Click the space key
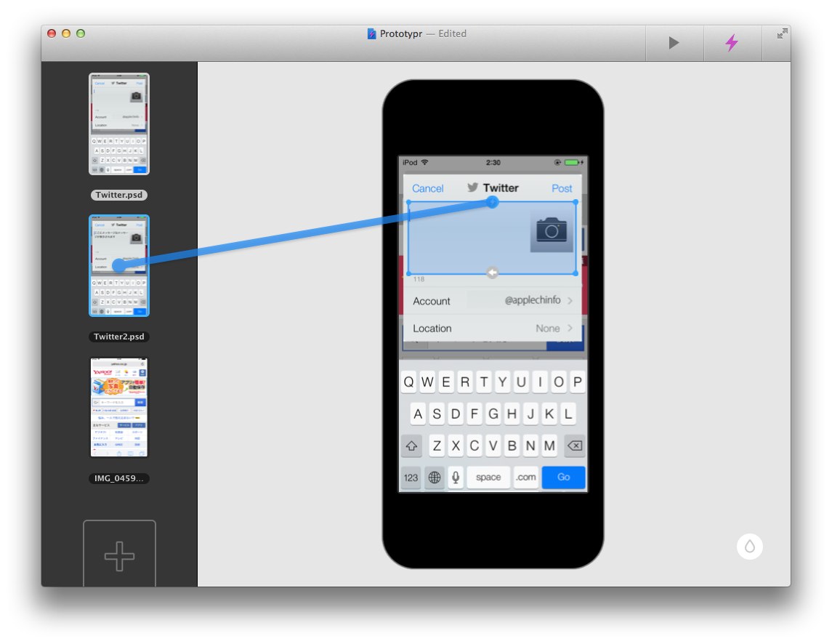 (488, 478)
